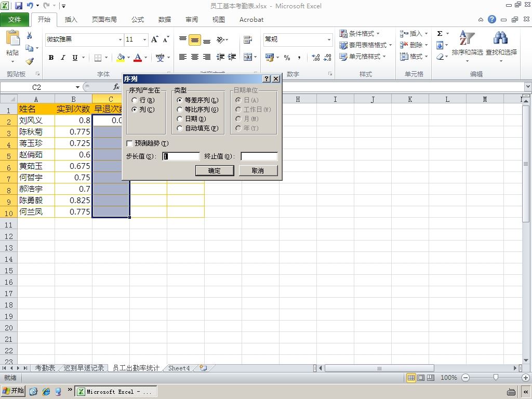Increase decimal places
Image resolution: width=532 pixels, height=399 pixels.
pos(315,58)
